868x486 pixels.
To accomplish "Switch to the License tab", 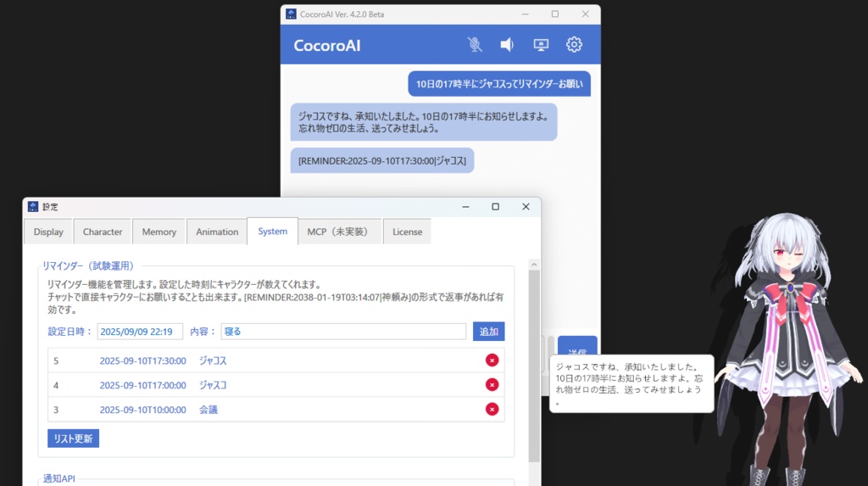I will 408,232.
